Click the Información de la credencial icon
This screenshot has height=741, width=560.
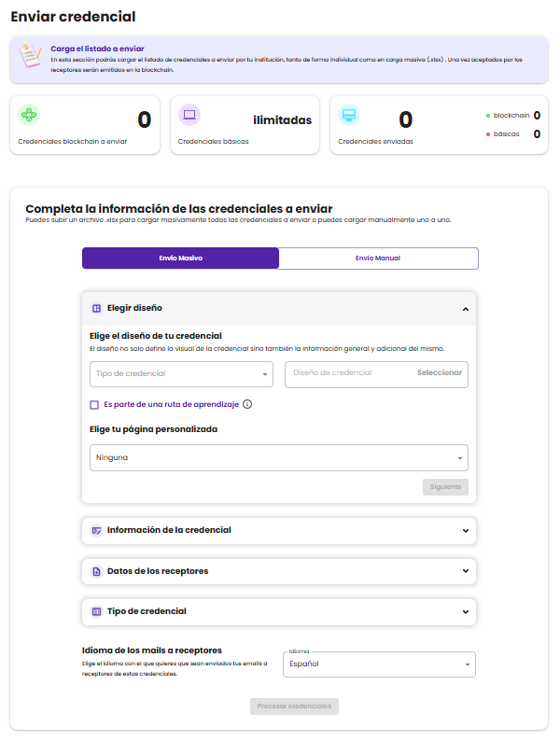tap(96, 530)
